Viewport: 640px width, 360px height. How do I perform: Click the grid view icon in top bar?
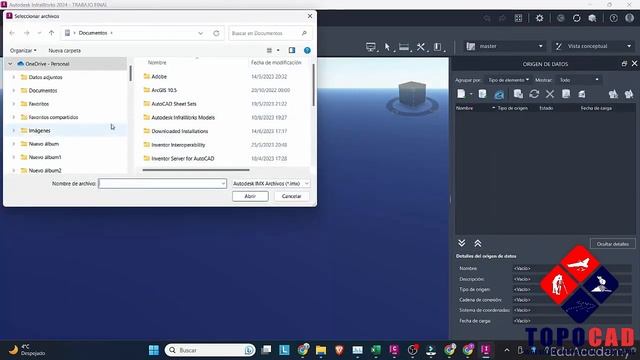coord(518,18)
